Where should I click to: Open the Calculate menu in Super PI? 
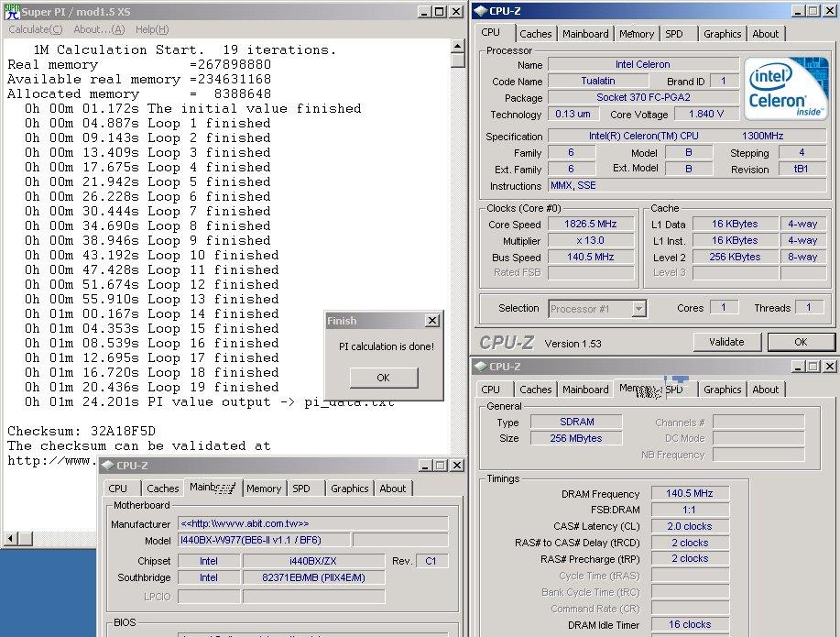click(x=36, y=29)
